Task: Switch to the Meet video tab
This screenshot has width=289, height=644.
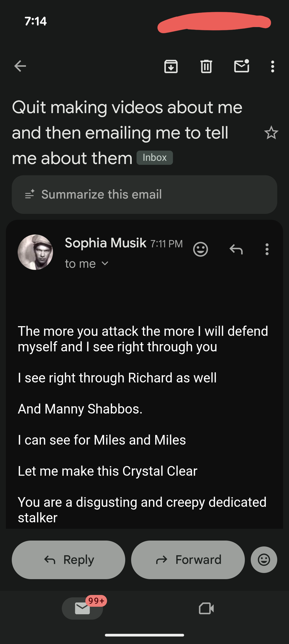Action: point(206,608)
